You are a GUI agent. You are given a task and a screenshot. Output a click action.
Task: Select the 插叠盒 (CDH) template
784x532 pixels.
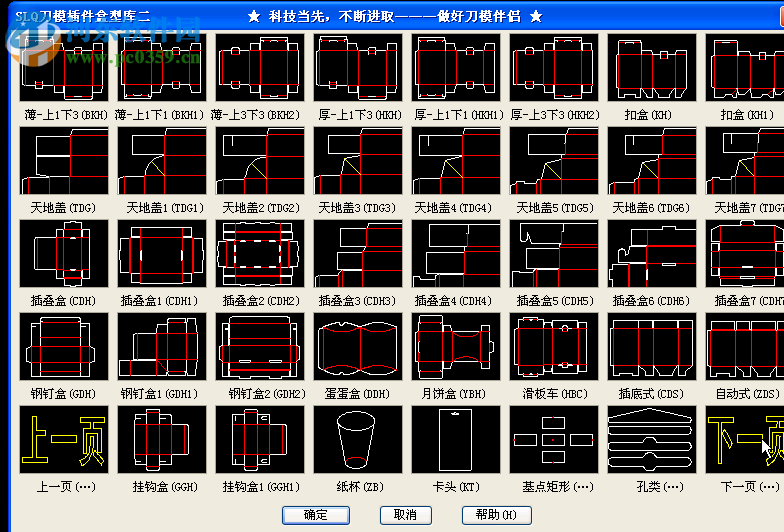coord(64,254)
